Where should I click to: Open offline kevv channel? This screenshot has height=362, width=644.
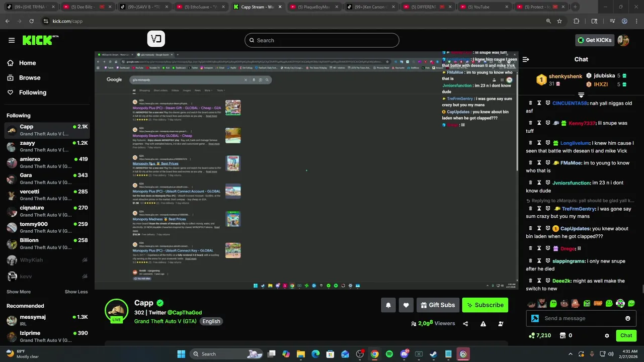pyautogui.click(x=47, y=276)
